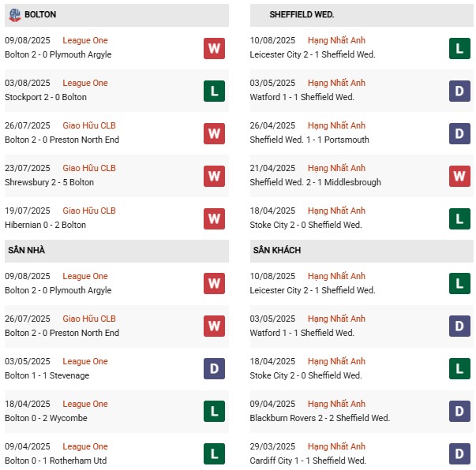Open the SÂN KHÁCH section header
Viewport: 476px width, 470px height.
(x=362, y=251)
